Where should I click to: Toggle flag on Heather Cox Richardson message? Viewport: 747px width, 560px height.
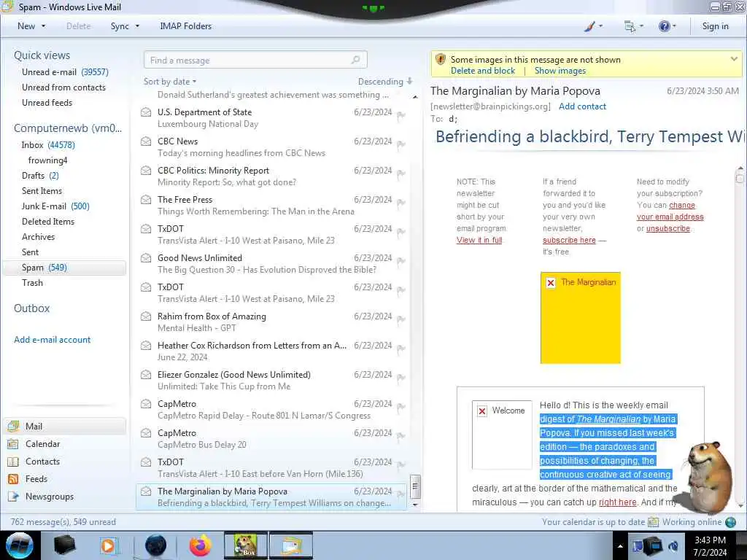(x=401, y=348)
